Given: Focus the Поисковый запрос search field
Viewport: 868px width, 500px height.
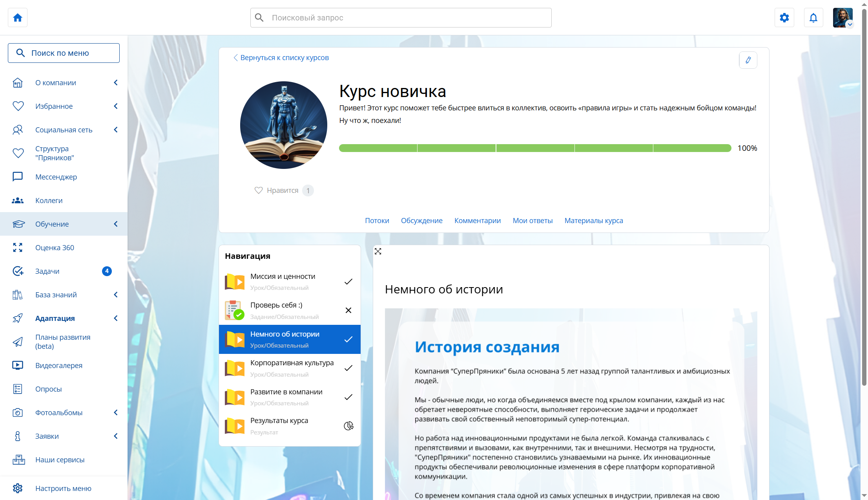Looking at the screenshot, I should point(401,18).
